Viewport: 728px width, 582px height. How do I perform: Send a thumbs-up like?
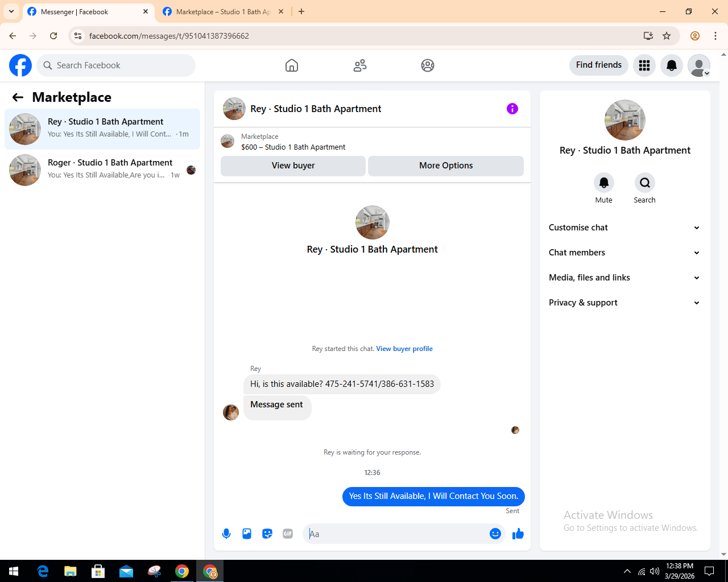click(518, 534)
